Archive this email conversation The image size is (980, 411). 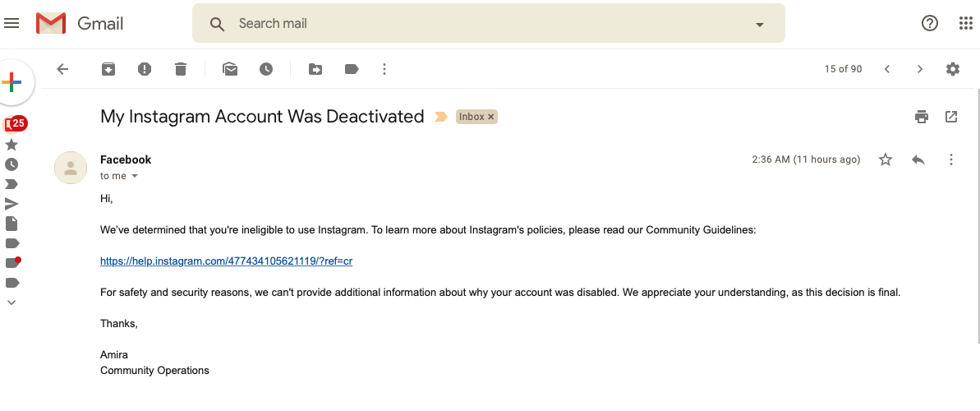[108, 69]
